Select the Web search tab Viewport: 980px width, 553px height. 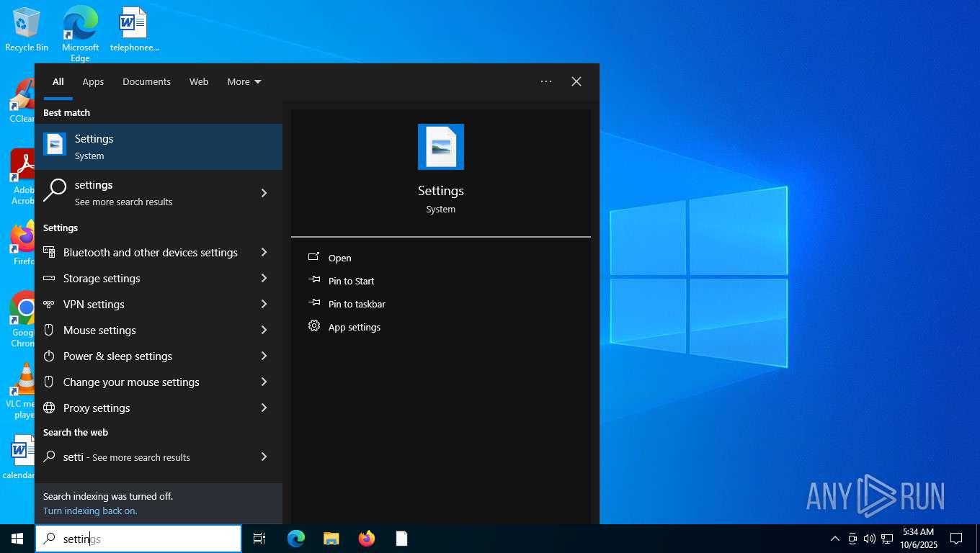(x=199, y=82)
